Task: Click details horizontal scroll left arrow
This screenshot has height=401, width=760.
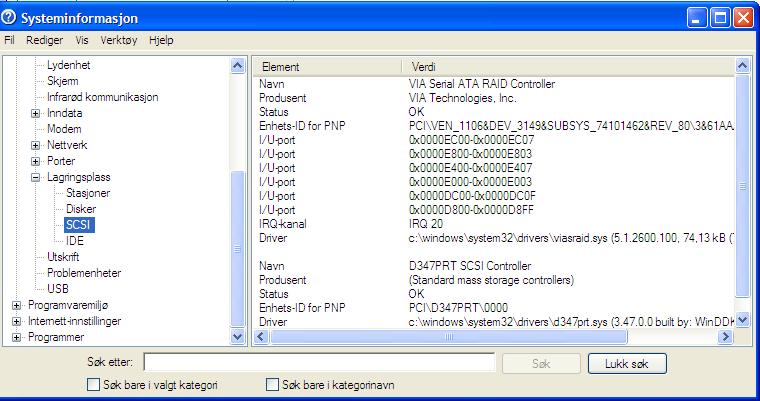Action: pos(261,336)
